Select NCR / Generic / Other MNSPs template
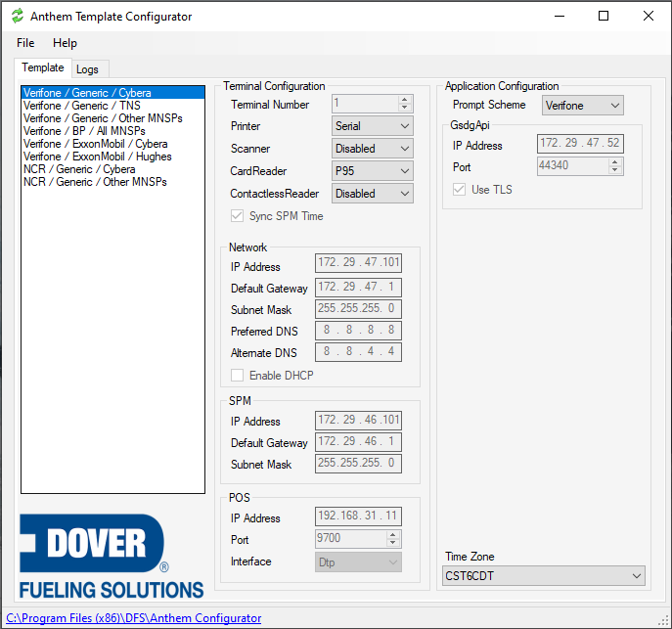 112,182
